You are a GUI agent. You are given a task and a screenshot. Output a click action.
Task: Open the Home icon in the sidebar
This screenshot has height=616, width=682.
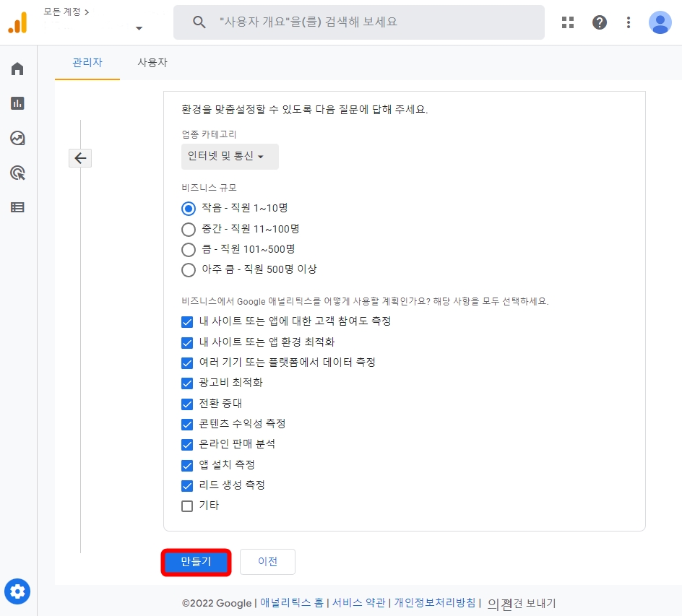pyautogui.click(x=17, y=68)
